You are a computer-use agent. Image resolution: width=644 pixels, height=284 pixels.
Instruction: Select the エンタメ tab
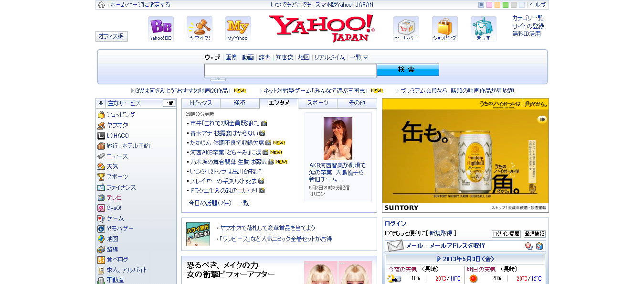[x=279, y=103]
